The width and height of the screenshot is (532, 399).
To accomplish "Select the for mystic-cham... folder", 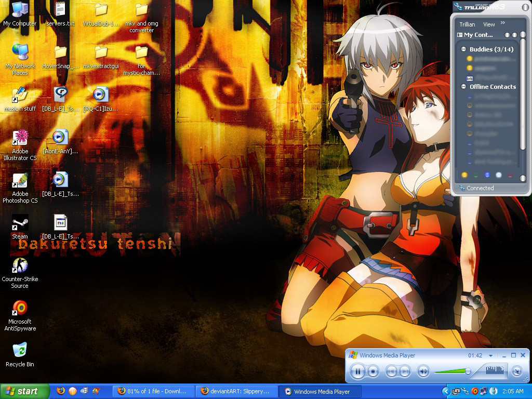I will pyautogui.click(x=141, y=61).
